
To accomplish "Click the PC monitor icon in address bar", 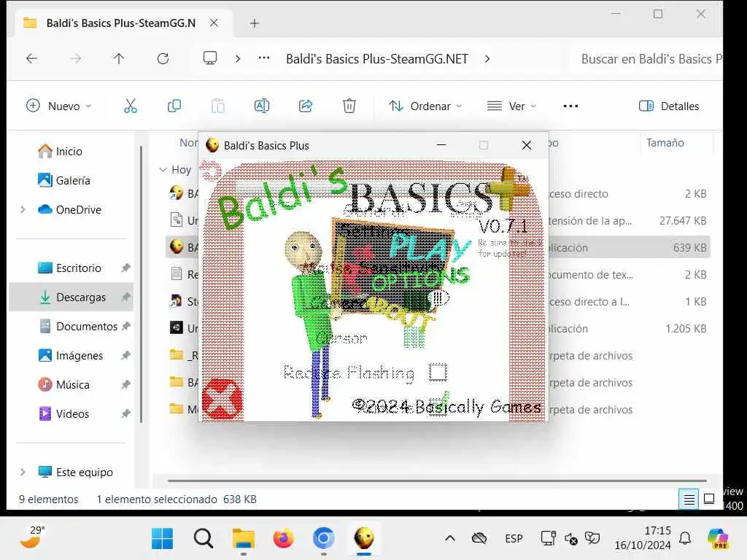I will pos(209,58).
